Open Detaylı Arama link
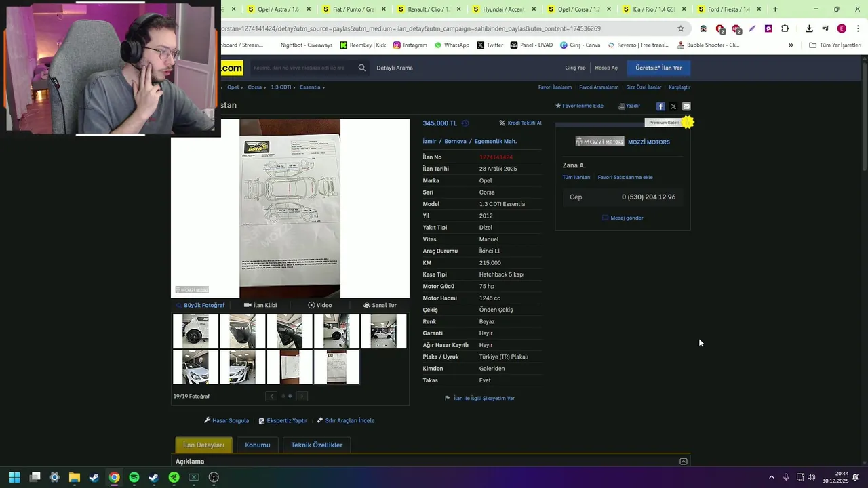 395,68
